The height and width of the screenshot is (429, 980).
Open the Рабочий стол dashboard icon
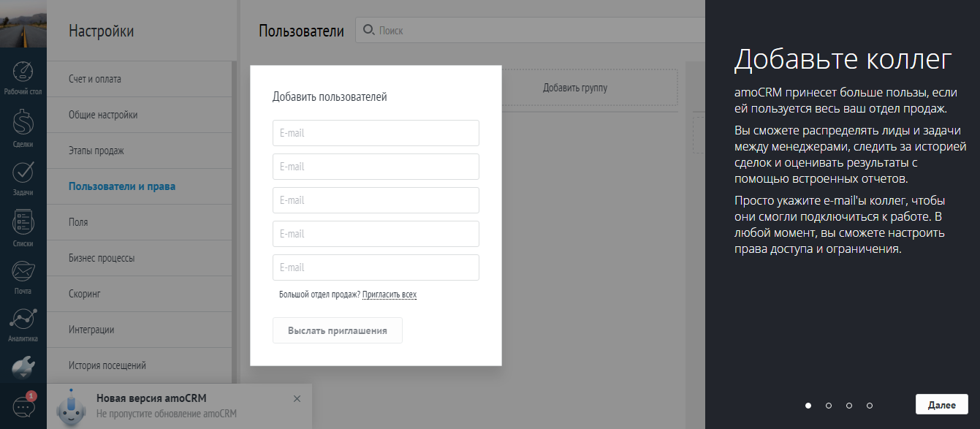click(x=23, y=72)
